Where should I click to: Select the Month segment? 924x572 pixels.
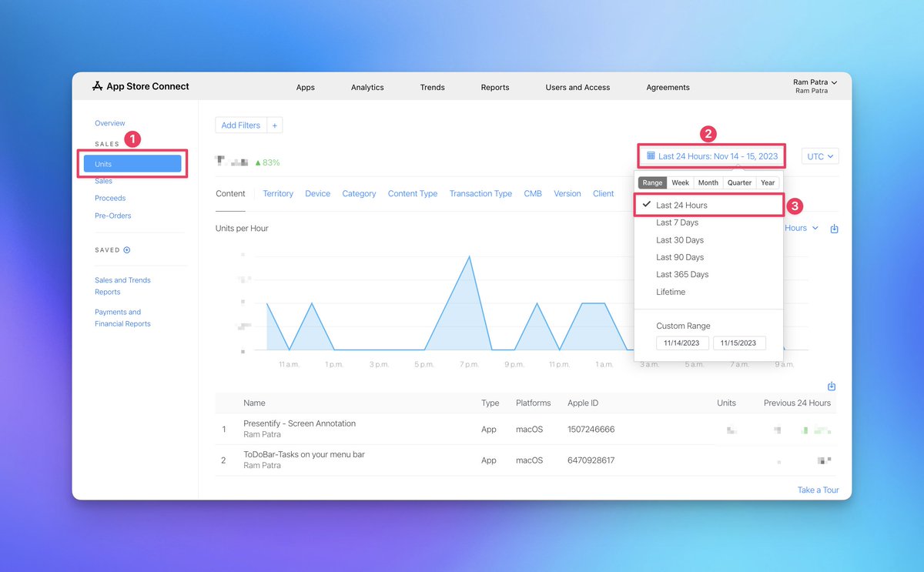[708, 183]
